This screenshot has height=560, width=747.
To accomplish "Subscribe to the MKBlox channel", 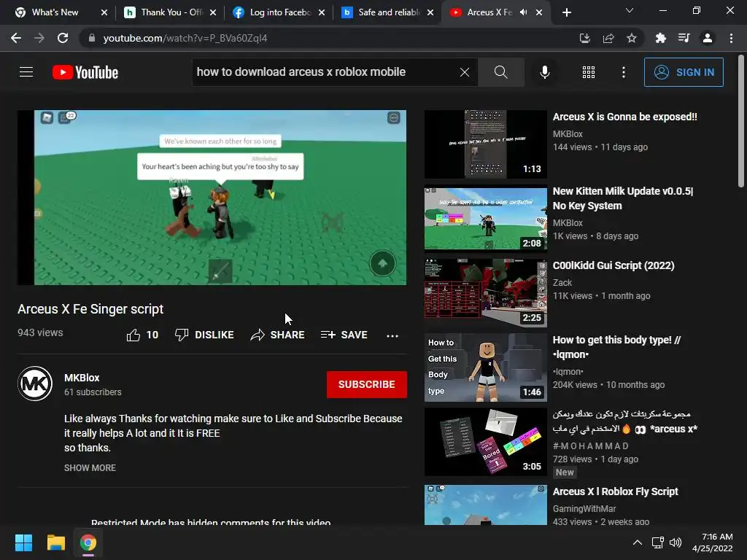I will click(x=366, y=384).
